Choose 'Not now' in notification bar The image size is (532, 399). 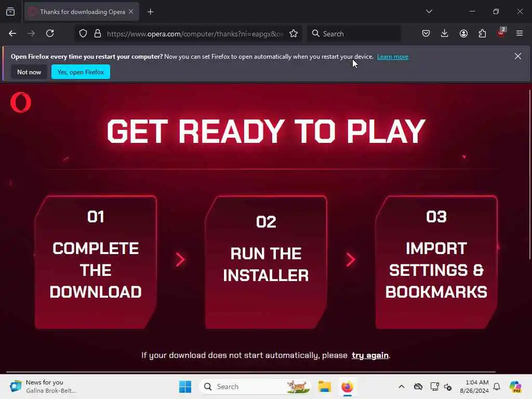(x=29, y=72)
